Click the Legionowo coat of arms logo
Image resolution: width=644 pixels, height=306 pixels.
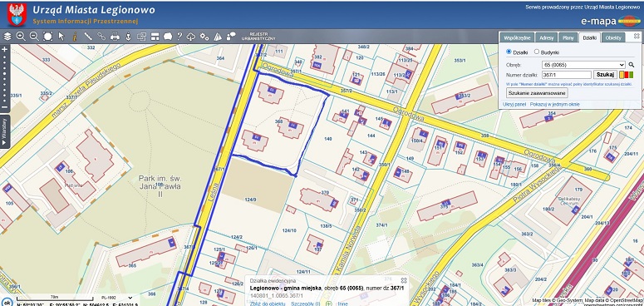(17, 15)
